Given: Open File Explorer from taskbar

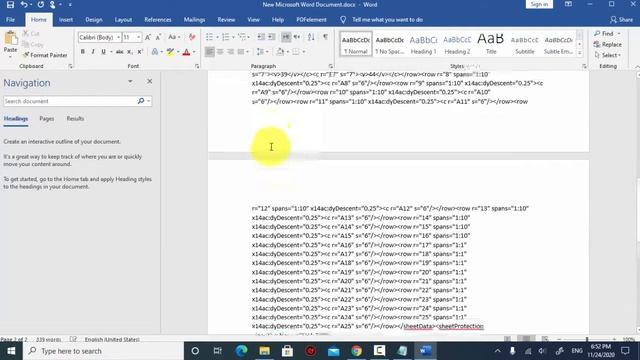Looking at the screenshot, I should click(264, 351).
